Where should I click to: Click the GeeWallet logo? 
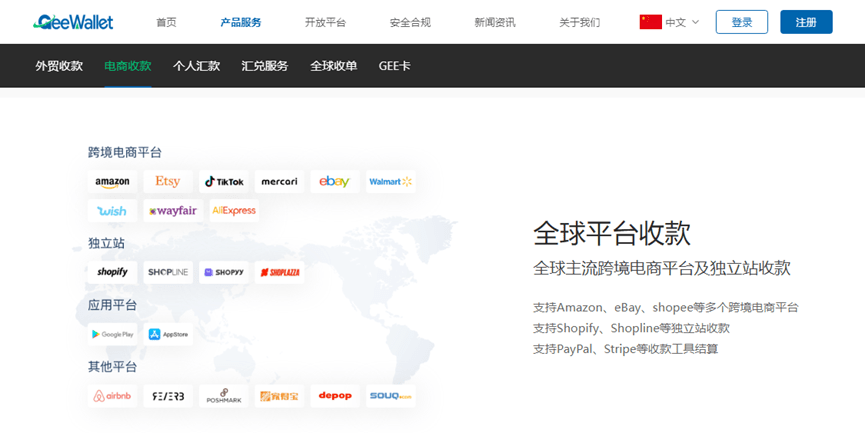click(x=73, y=22)
